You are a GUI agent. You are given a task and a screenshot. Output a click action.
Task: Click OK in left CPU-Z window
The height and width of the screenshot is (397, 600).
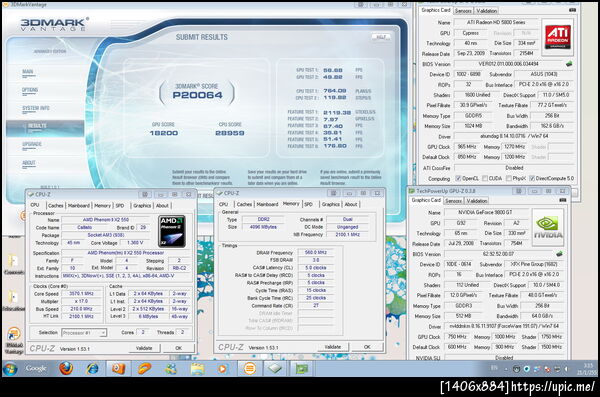178,348
